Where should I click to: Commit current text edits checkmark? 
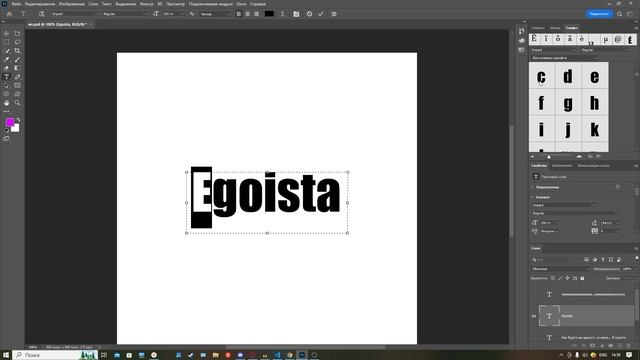[x=321, y=14]
